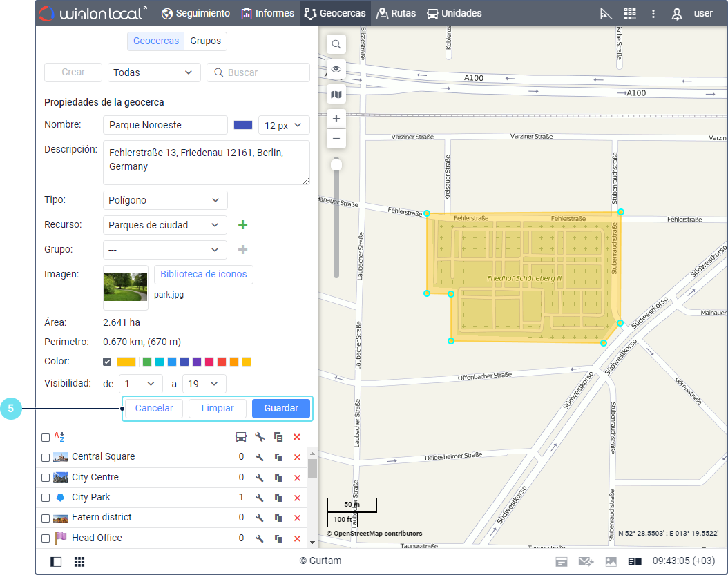The height and width of the screenshot is (575, 728).
Task: Select all geofences with header checkbox
Action: pos(46,437)
